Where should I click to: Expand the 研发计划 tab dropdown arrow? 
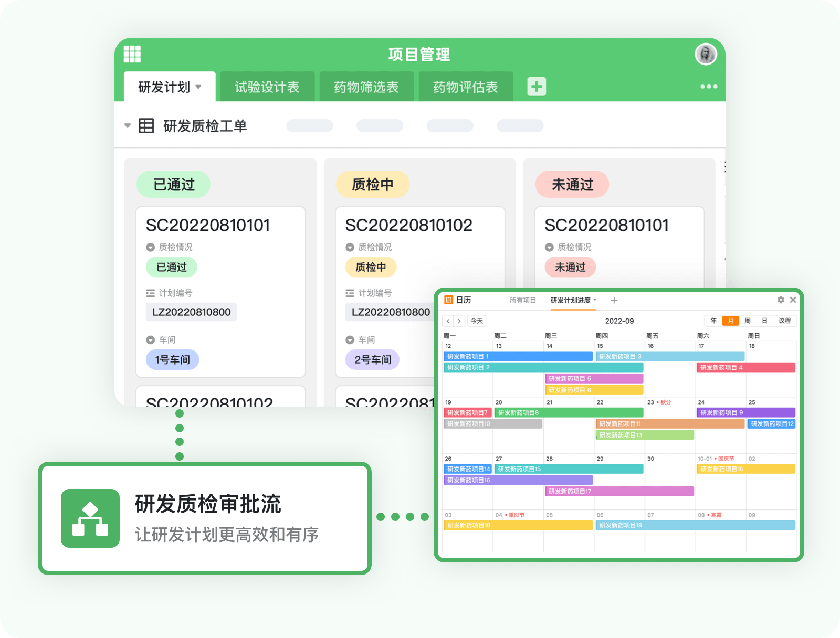pyautogui.click(x=198, y=87)
